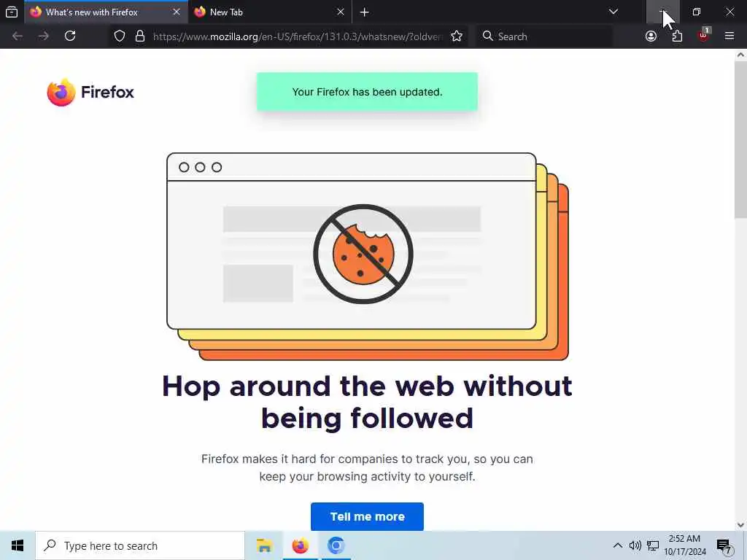The image size is (747, 560).
Task: Bookmark this page with the star
Action: pyautogui.click(x=457, y=36)
